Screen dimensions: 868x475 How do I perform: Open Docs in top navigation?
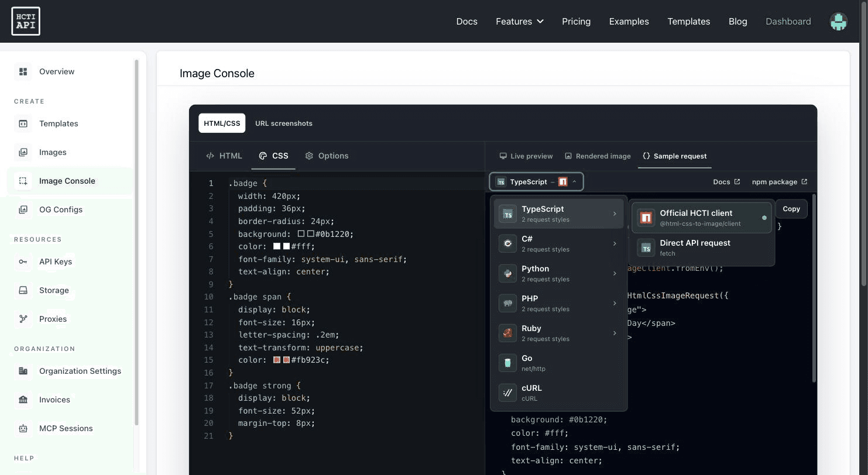pyautogui.click(x=466, y=22)
